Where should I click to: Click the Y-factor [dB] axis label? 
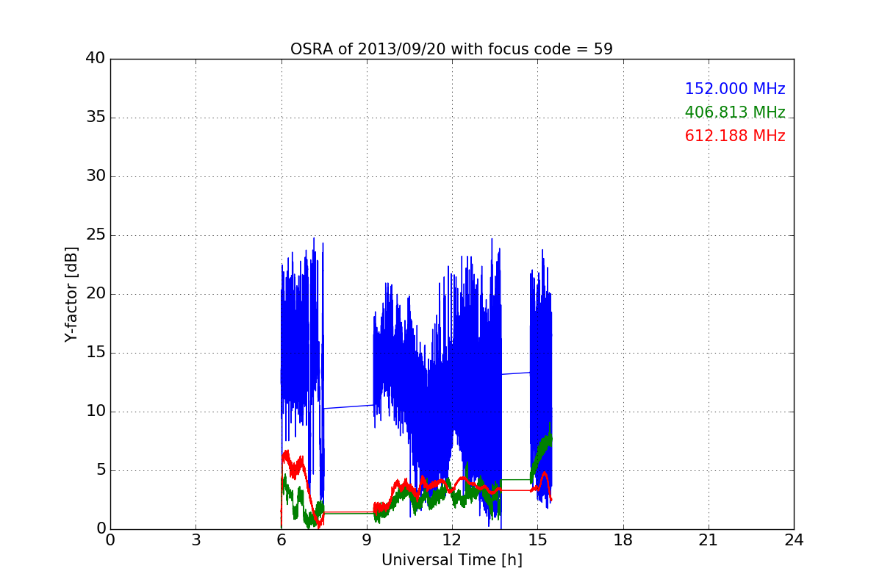71,294
